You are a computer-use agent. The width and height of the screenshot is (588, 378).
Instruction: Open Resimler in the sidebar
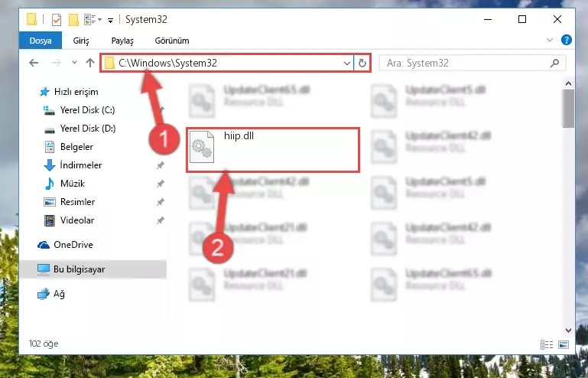tap(78, 202)
